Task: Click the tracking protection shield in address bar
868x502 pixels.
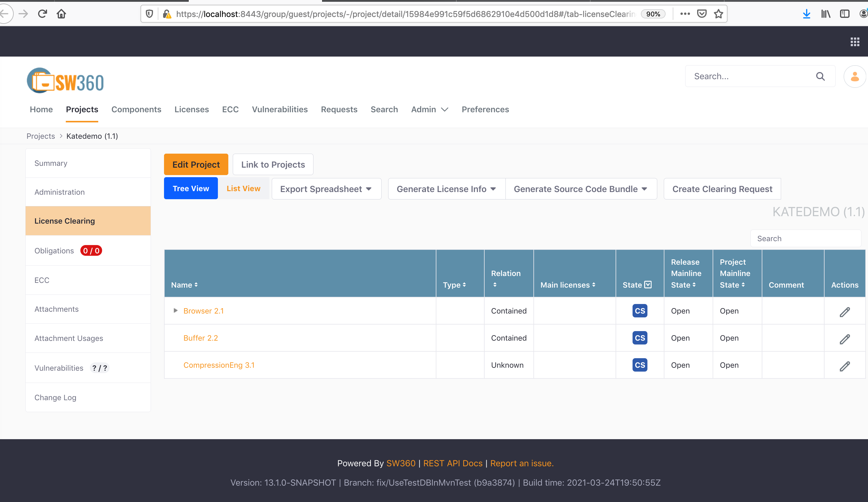Action: [149, 14]
